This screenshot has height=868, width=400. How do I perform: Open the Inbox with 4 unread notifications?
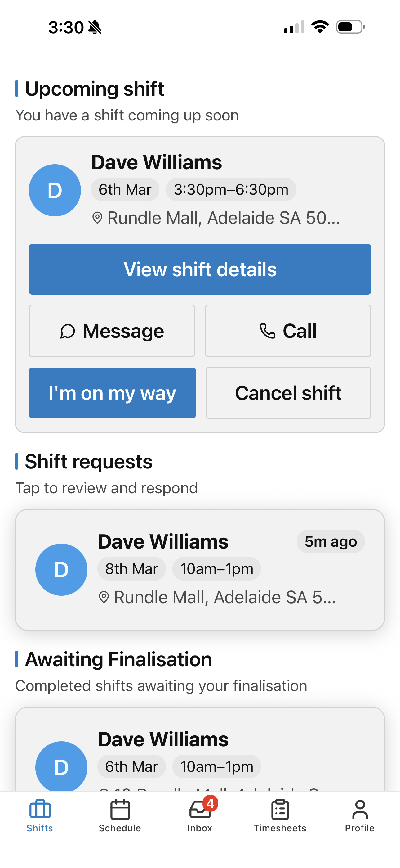pos(200,810)
